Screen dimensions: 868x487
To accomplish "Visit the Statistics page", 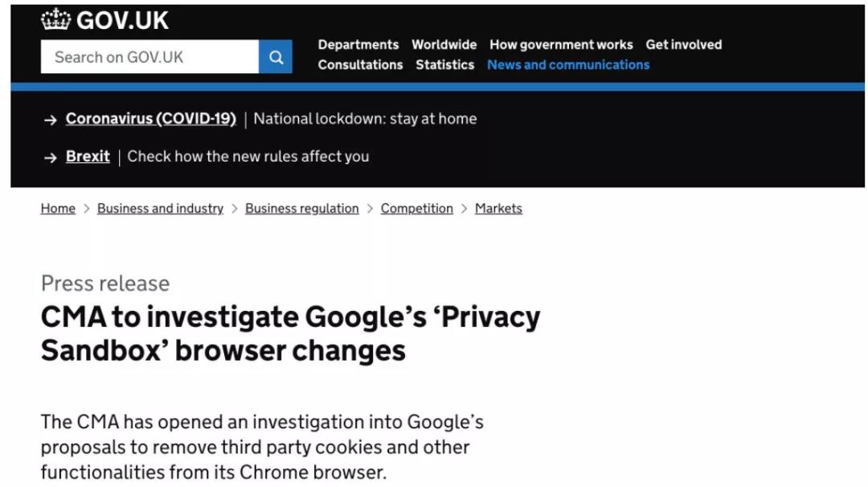I will (445, 65).
